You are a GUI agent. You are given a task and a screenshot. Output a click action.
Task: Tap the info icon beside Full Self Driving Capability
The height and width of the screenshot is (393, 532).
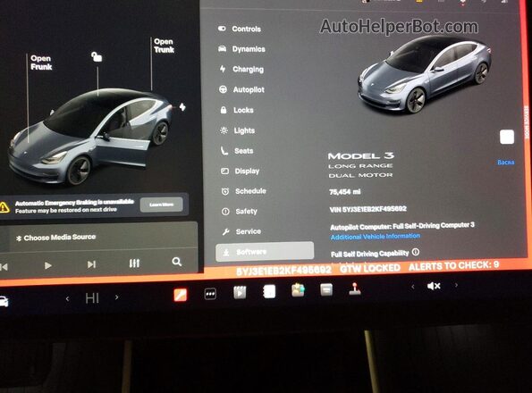pyautogui.click(x=416, y=252)
